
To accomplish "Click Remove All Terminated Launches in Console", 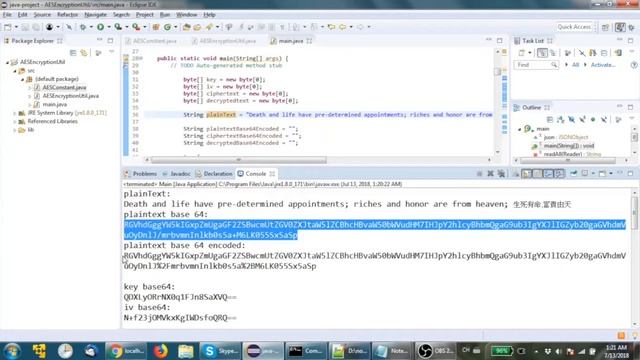I will pyautogui.click(x=501, y=173).
